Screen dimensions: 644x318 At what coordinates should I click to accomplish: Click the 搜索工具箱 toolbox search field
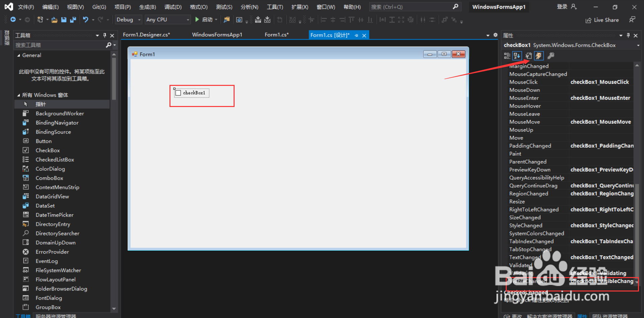click(x=60, y=45)
